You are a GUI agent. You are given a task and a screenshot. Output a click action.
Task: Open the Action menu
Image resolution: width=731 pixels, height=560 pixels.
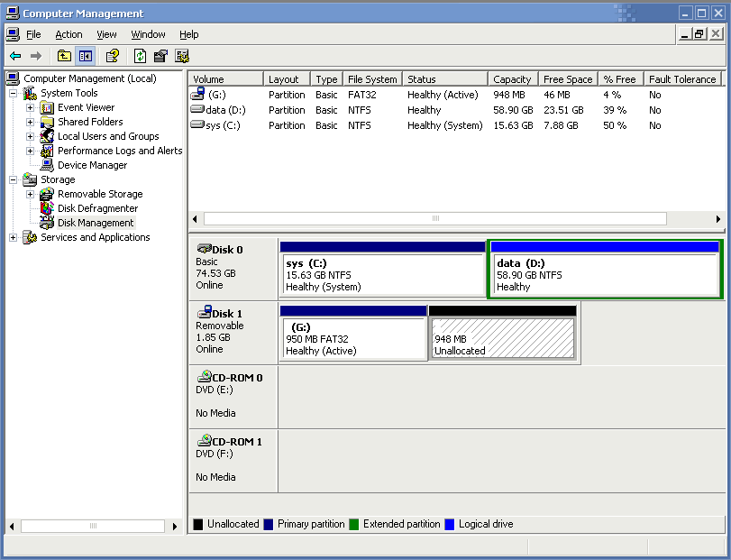pyautogui.click(x=69, y=34)
